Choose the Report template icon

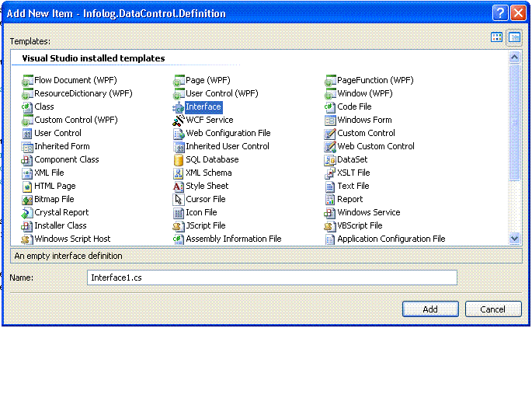point(330,200)
